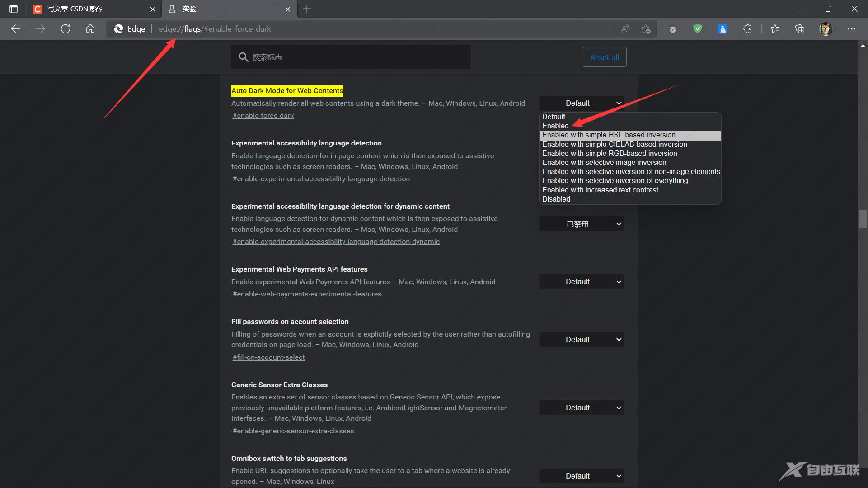The width and height of the screenshot is (868, 488).
Task: Select Enabled with simple HSL-based inversion
Action: (x=630, y=135)
